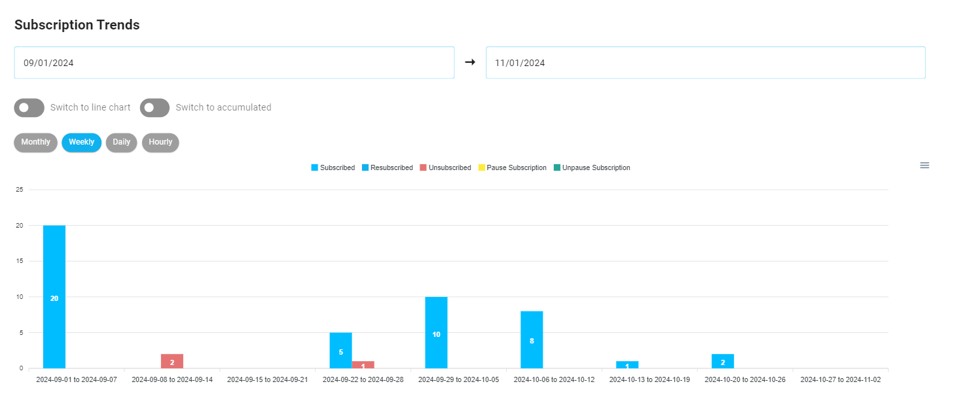Open the chart hamburger menu

click(x=924, y=166)
